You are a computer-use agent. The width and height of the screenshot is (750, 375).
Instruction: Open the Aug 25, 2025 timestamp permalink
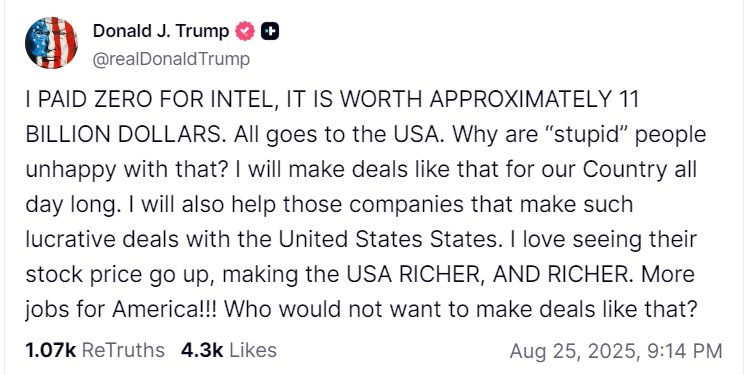[x=616, y=352]
